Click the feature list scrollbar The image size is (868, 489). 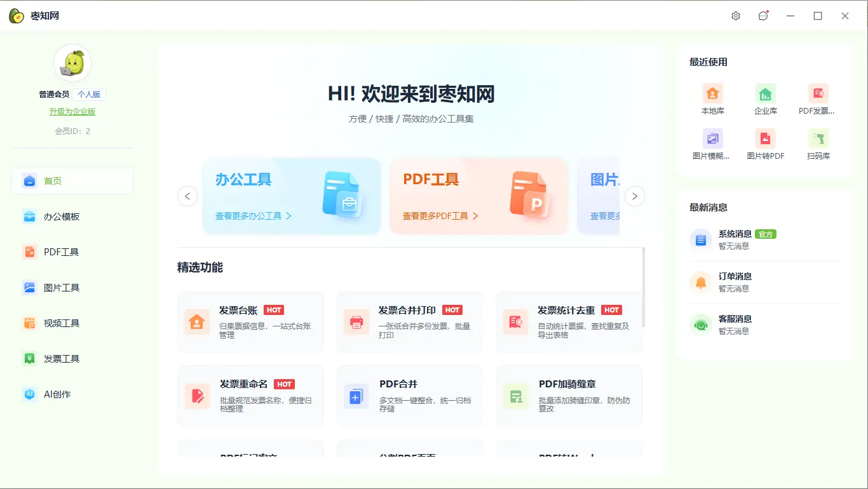point(644,287)
